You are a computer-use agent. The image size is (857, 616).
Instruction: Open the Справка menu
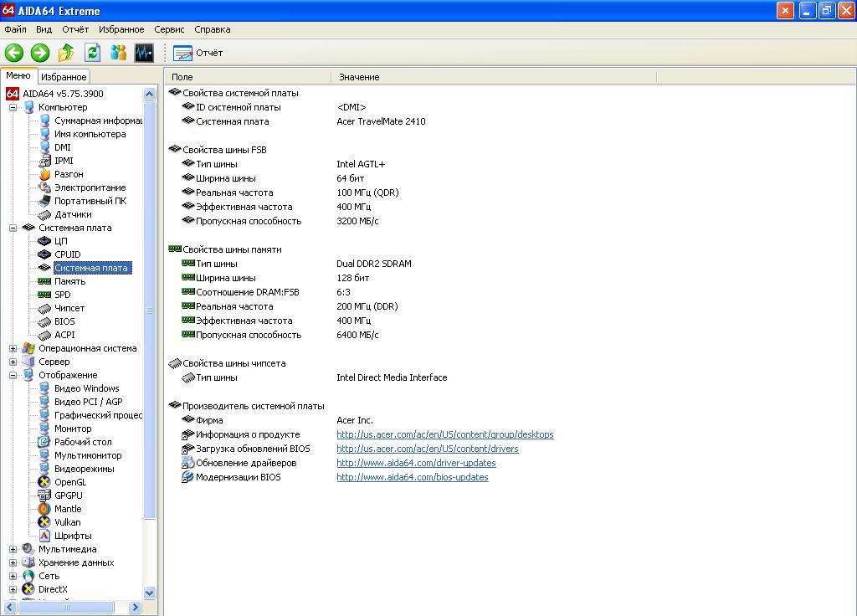tap(212, 29)
